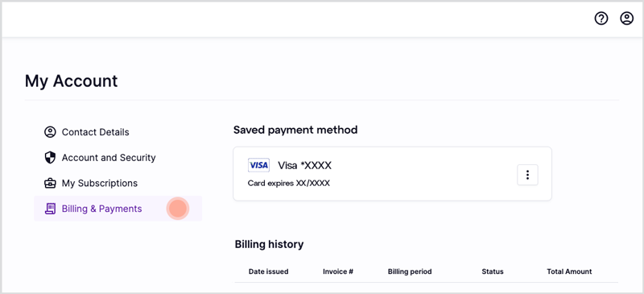The width and height of the screenshot is (644, 294).
Task: Select My Subscriptions in sidebar
Action: (100, 183)
